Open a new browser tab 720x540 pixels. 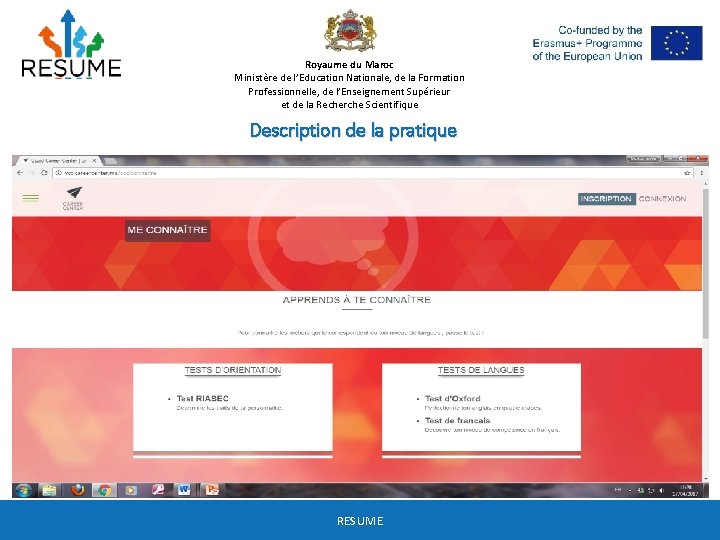coord(110,161)
